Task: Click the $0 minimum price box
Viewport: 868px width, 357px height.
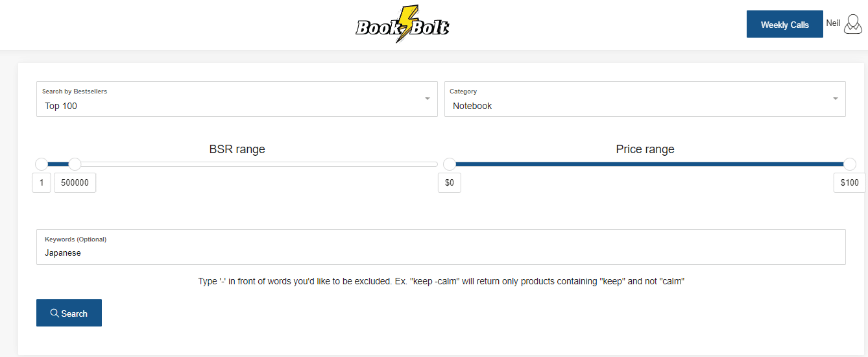Action: [450, 182]
